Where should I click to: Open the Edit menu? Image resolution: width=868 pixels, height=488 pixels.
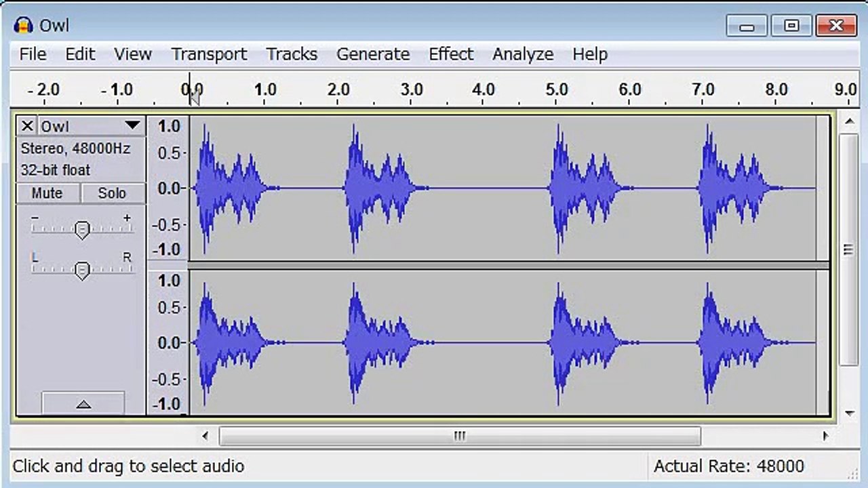point(80,54)
